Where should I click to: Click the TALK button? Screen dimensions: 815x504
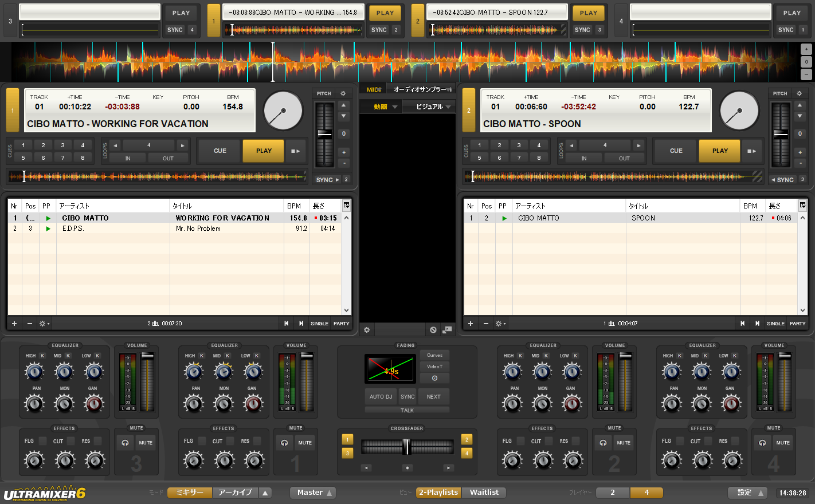pyautogui.click(x=407, y=410)
